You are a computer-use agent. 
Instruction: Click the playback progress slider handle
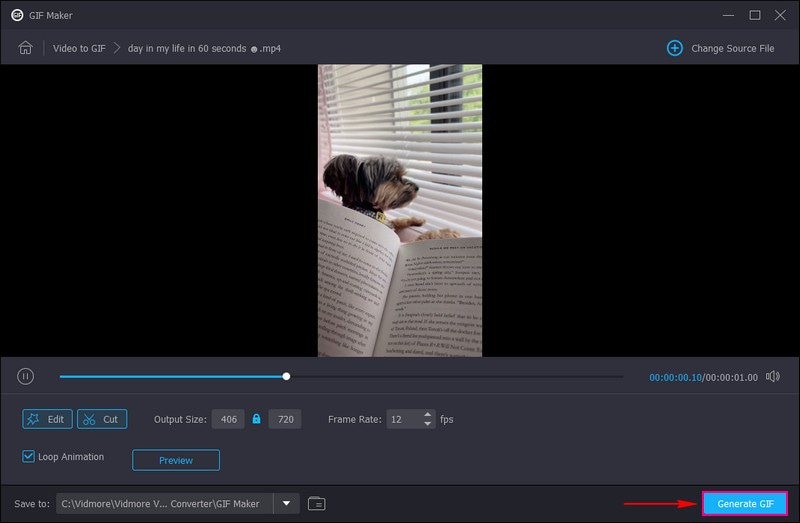[286, 376]
